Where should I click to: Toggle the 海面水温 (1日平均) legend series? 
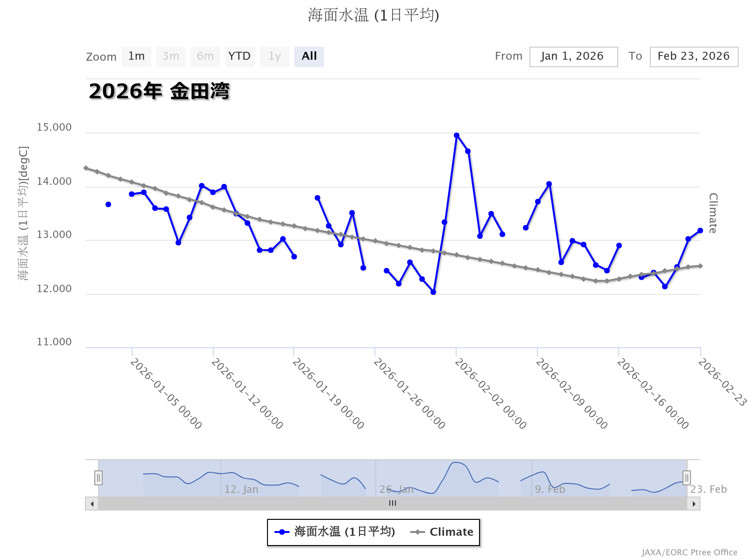335,532
